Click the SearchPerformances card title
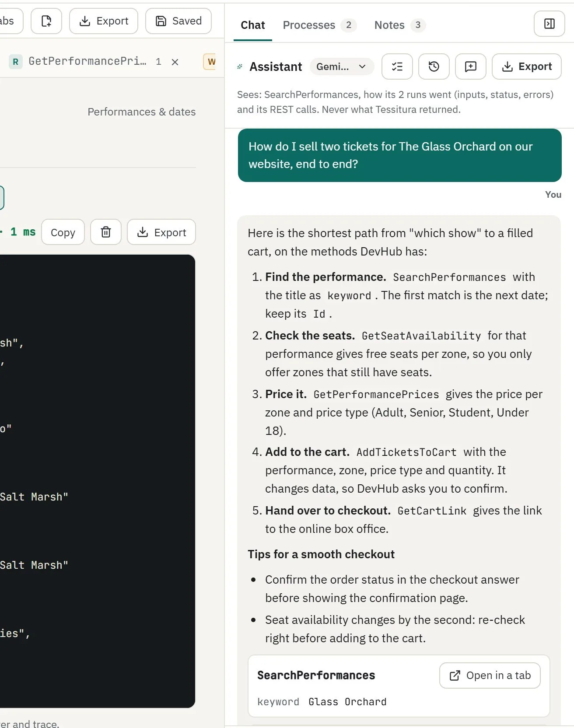Image resolution: width=574 pixels, height=728 pixels. 316,675
